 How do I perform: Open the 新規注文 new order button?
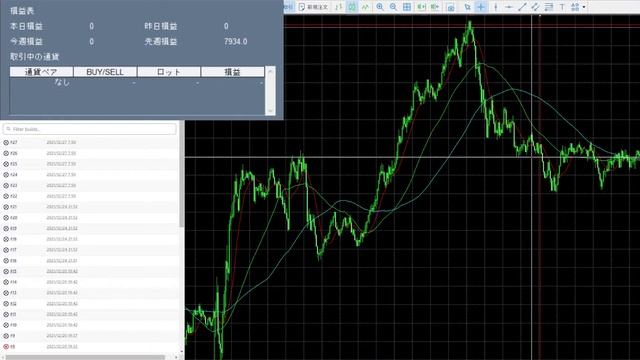click(x=313, y=7)
